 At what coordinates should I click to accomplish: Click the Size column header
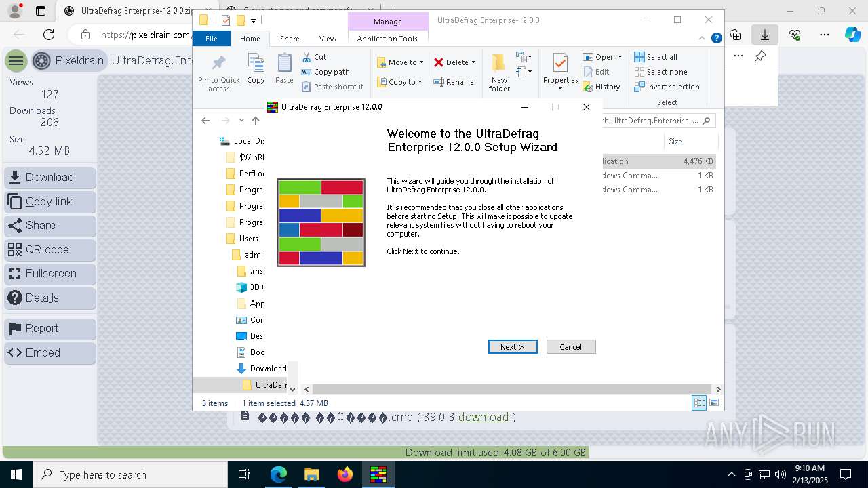coord(690,142)
